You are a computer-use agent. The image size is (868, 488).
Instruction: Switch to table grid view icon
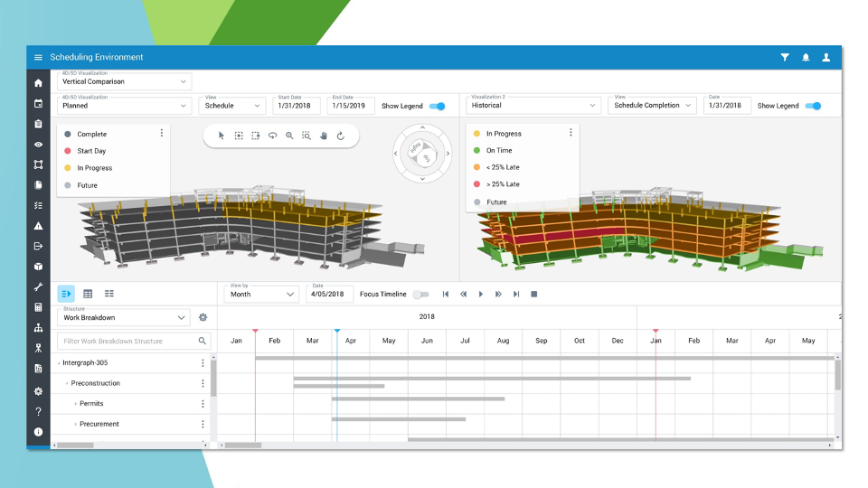pyautogui.click(x=88, y=294)
